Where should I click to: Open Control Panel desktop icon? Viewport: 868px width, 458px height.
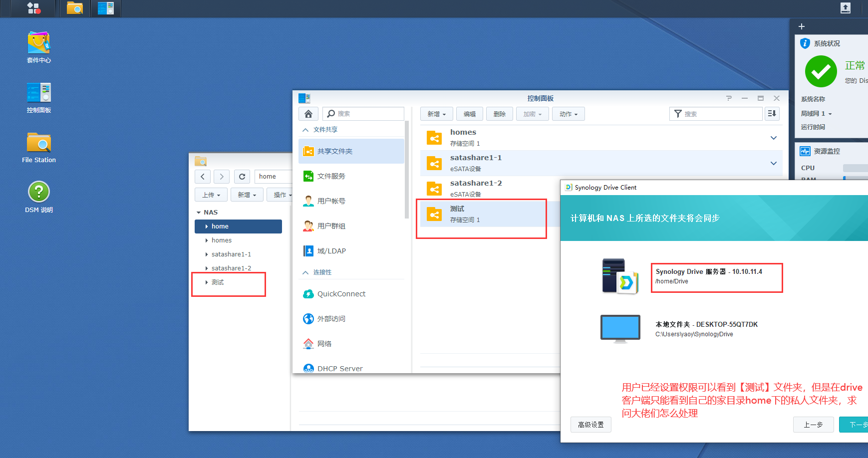(x=39, y=98)
